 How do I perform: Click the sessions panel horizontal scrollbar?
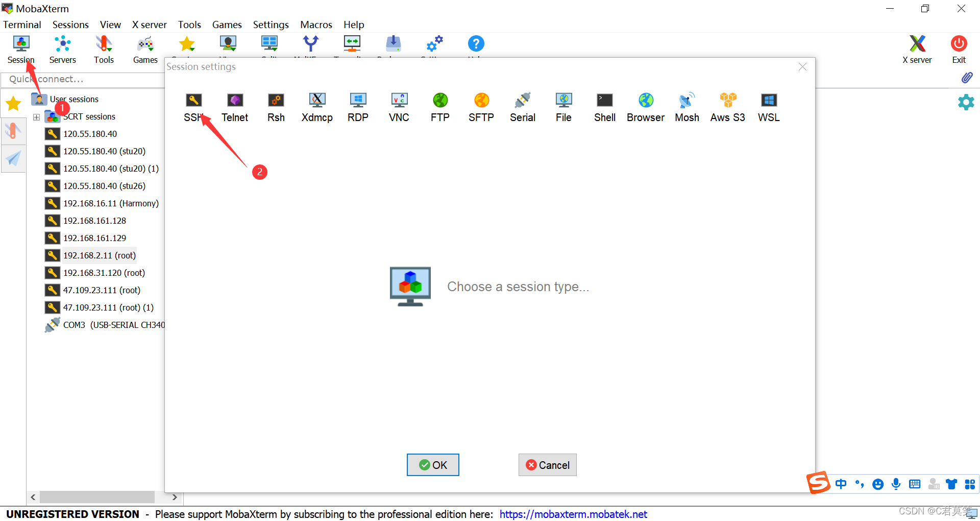coord(97,497)
